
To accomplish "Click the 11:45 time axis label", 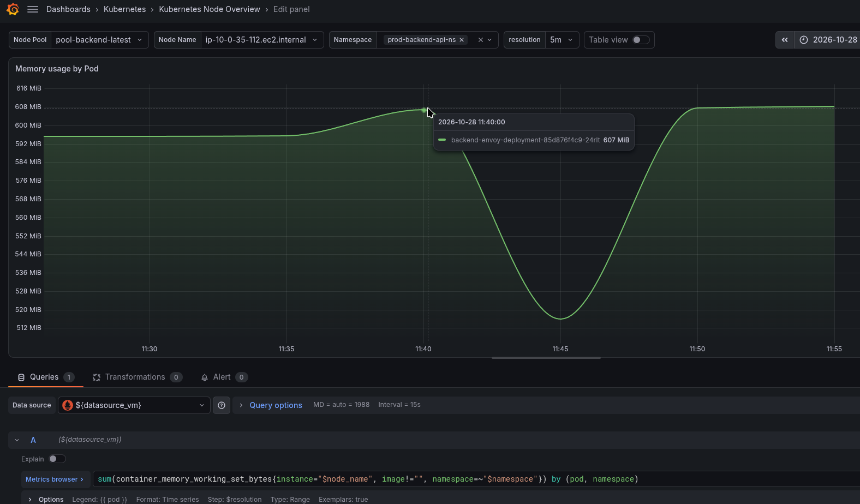I will [x=560, y=349].
